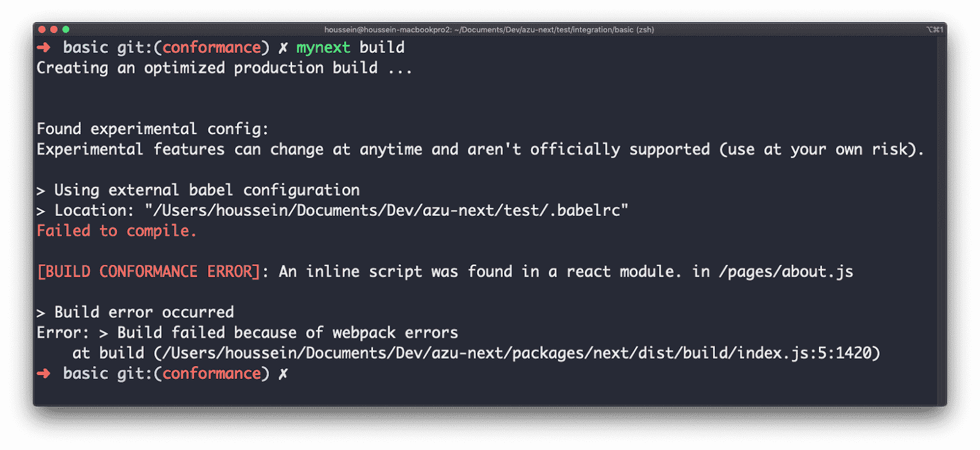
Task: Click the terminal window title text
Action: click(489, 29)
